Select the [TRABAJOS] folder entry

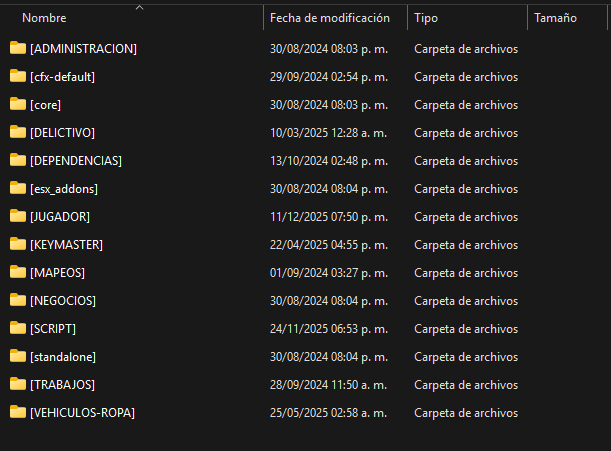[62, 385]
